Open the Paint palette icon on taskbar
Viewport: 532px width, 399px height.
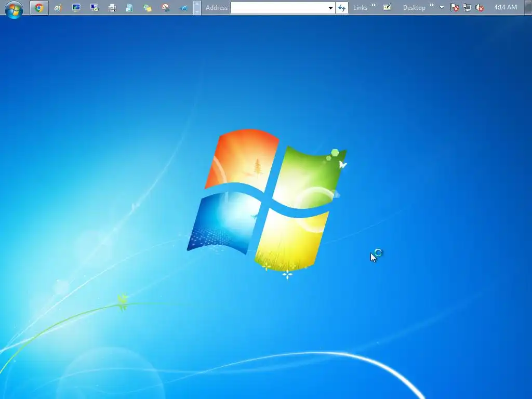coord(58,7)
